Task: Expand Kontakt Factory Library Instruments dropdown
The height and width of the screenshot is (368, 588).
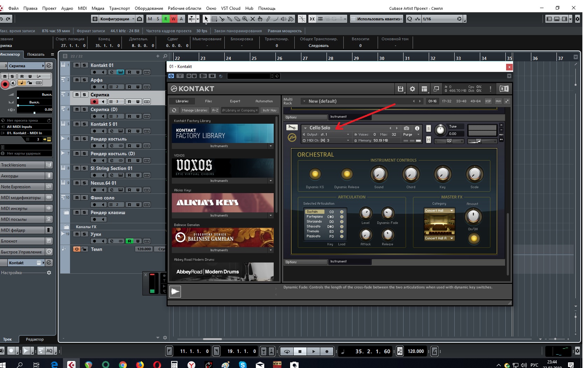Action: point(271,146)
